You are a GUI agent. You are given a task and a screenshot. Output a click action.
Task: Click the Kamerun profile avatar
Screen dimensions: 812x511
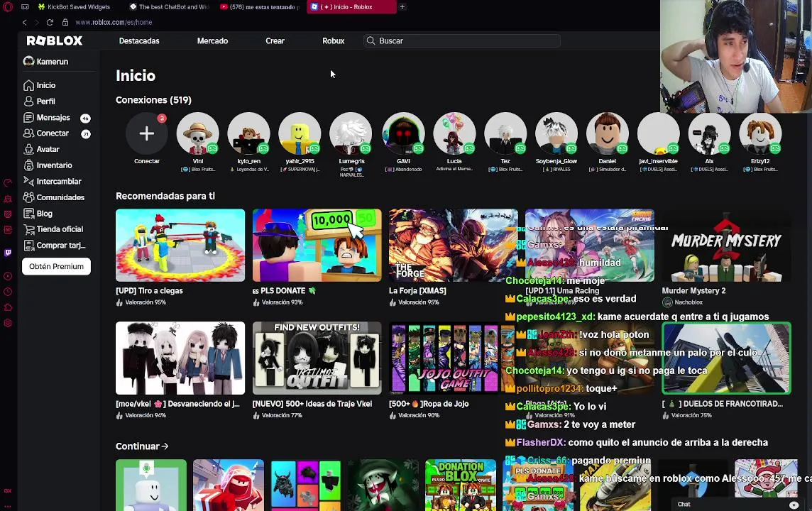coord(28,61)
